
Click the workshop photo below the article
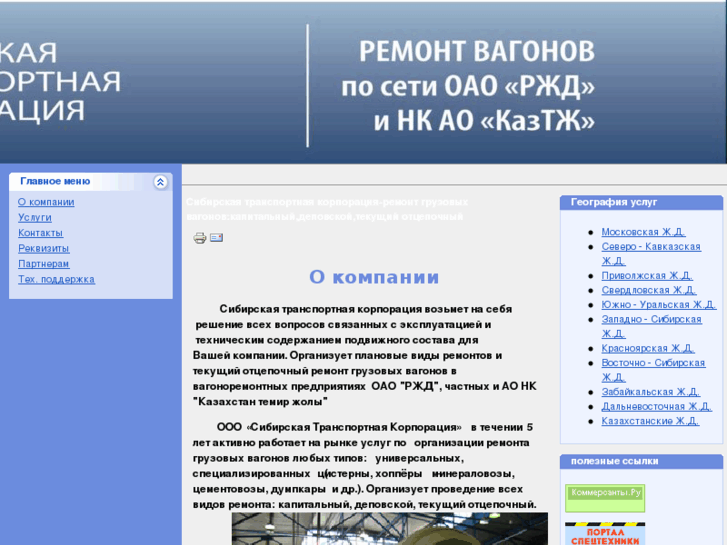click(389, 529)
